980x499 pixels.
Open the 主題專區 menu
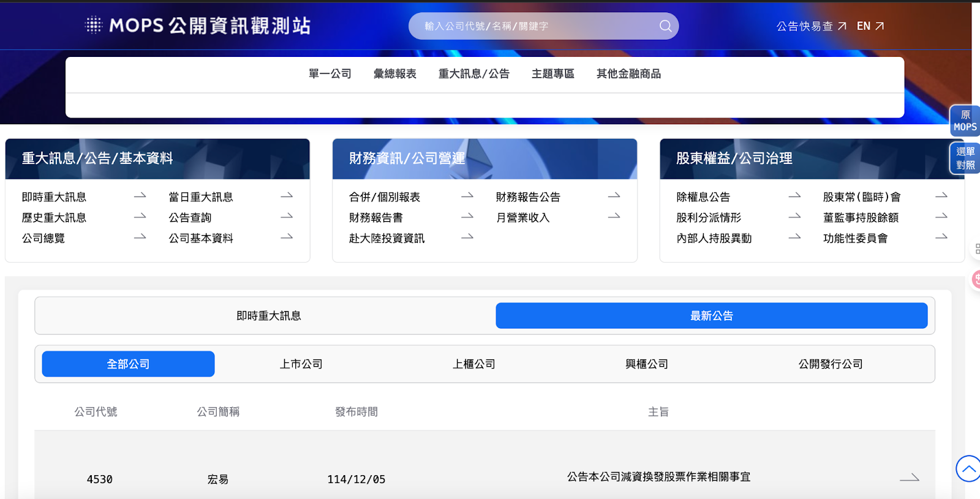(553, 74)
